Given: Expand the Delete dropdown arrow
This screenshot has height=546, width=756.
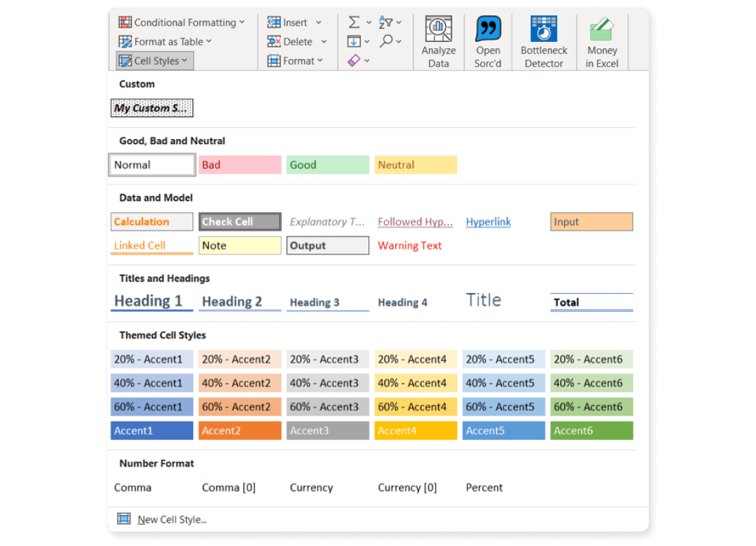Looking at the screenshot, I should click(x=324, y=42).
